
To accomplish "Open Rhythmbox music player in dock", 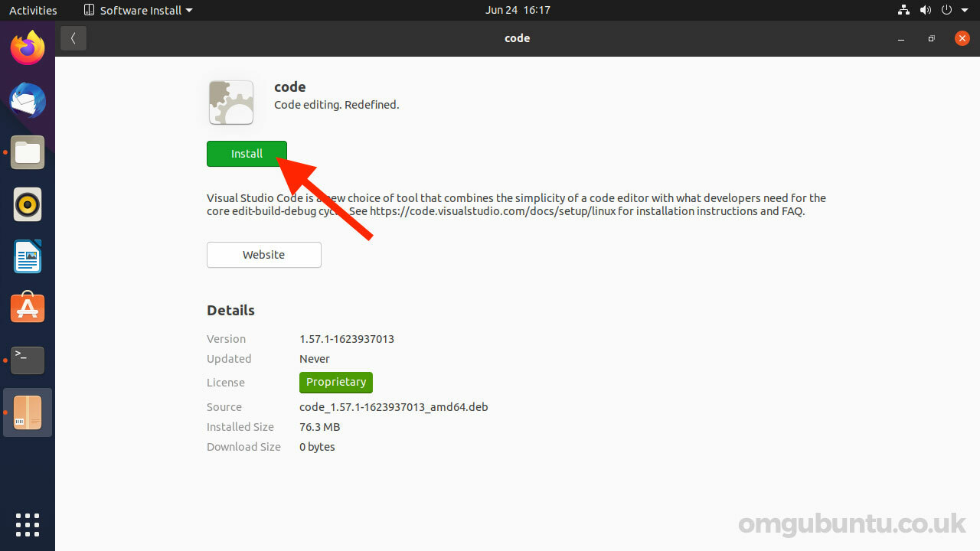I will [x=28, y=204].
